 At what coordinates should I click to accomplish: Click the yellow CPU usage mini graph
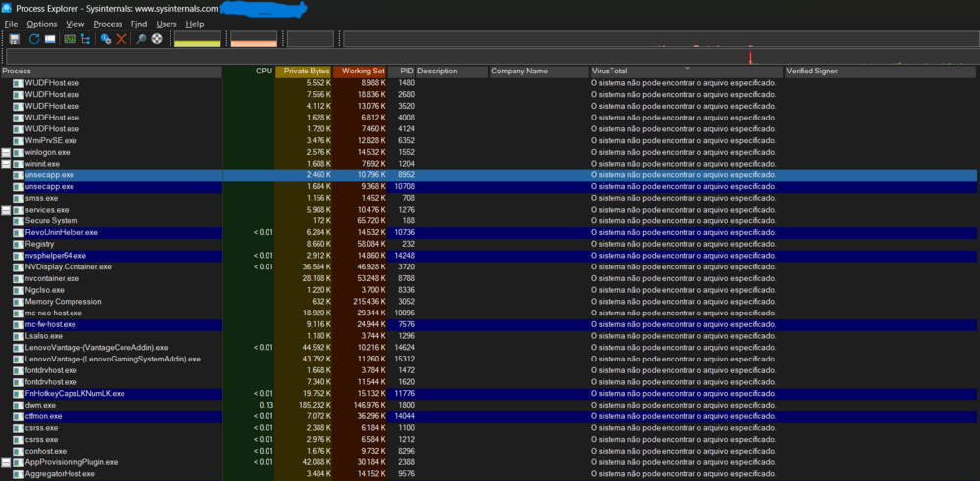pos(197,39)
